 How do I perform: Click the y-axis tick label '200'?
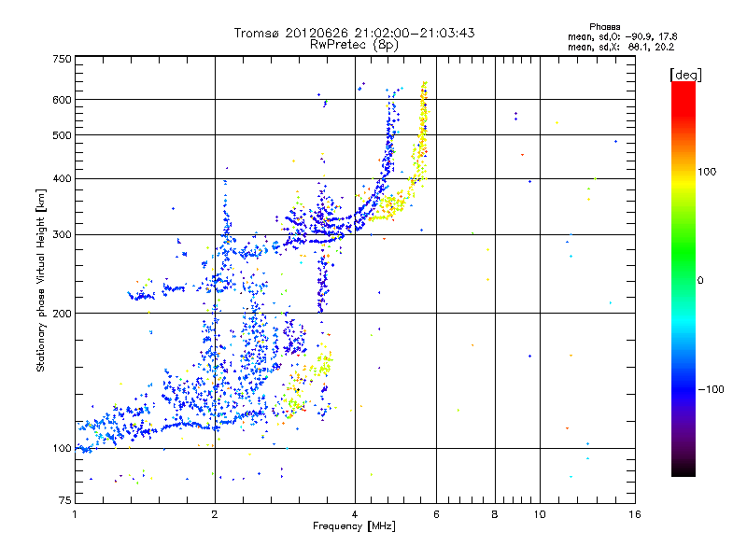[62, 313]
